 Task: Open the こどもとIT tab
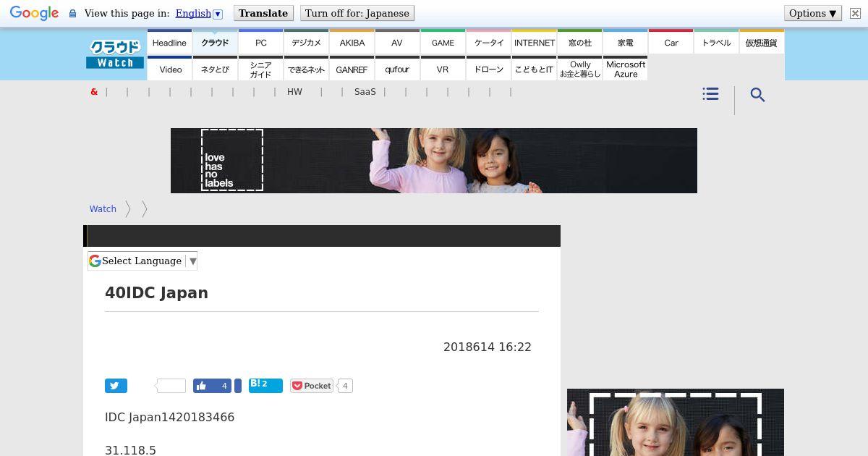(534, 69)
